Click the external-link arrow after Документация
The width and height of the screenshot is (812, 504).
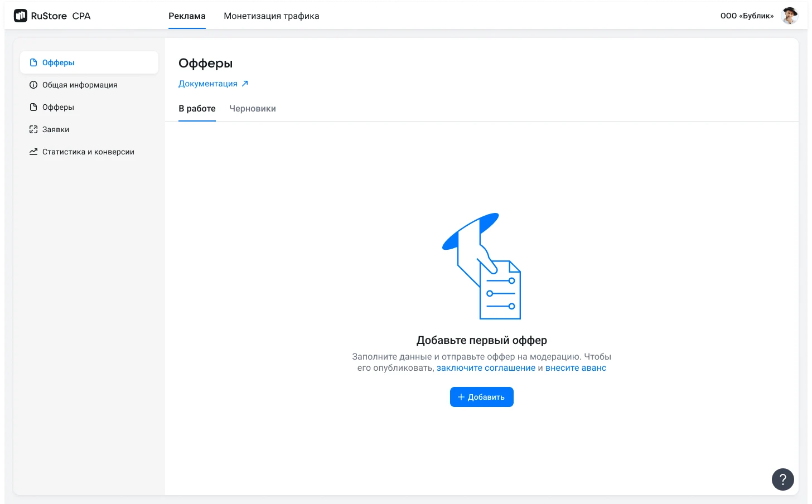point(244,83)
